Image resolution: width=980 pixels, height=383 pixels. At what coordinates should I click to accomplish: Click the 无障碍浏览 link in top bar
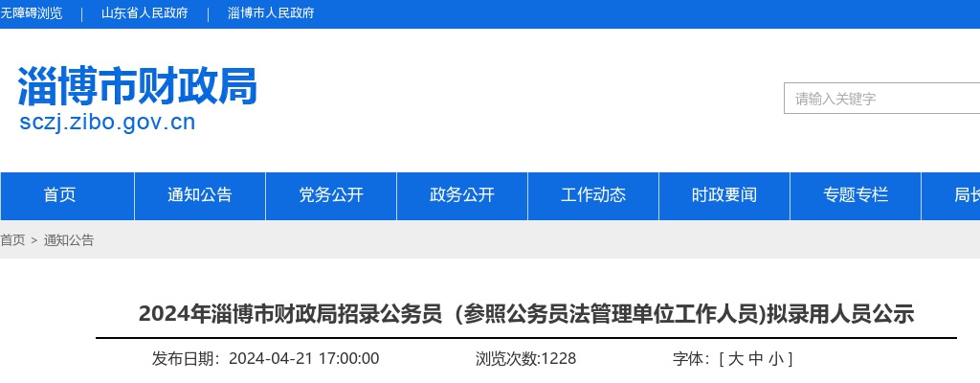(32, 13)
